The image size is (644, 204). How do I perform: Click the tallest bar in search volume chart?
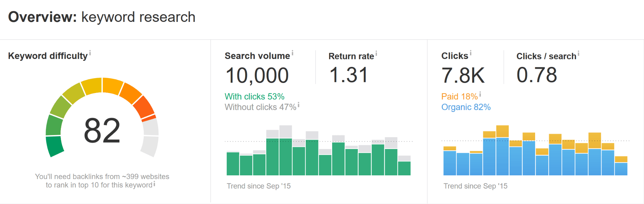click(285, 151)
